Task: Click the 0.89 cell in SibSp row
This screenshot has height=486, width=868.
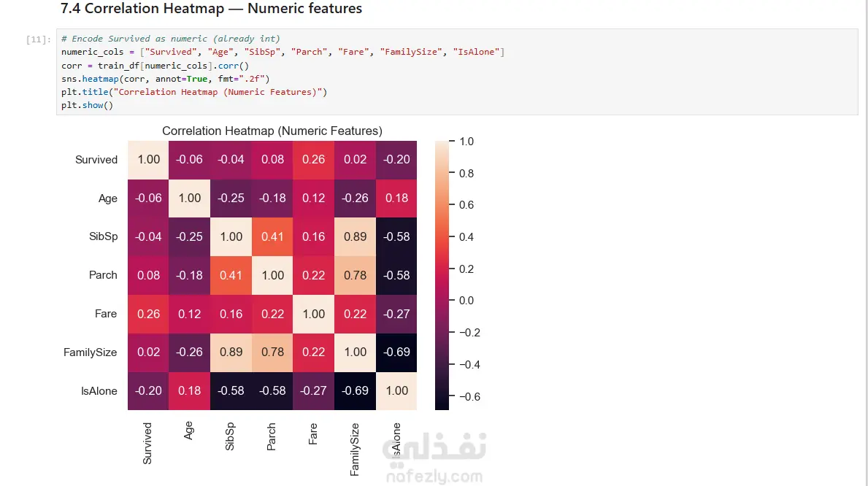Action: pyautogui.click(x=355, y=237)
